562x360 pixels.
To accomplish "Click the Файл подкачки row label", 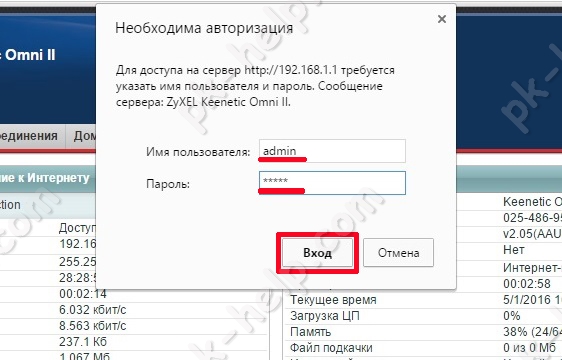I will [x=331, y=347].
